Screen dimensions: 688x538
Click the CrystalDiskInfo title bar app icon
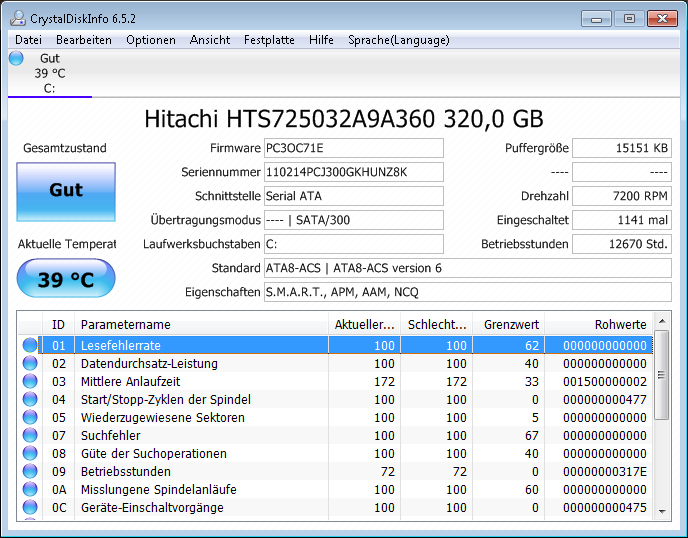tap(18, 18)
